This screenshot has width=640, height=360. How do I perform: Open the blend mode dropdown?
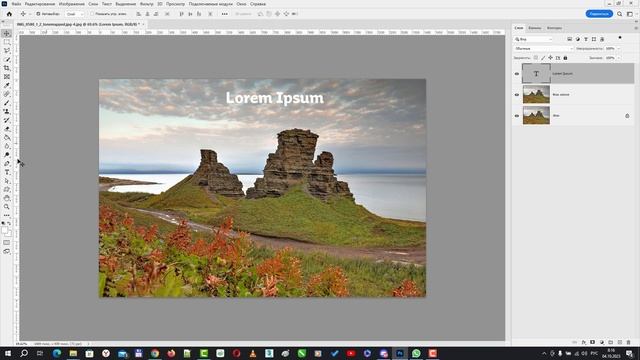pos(543,49)
